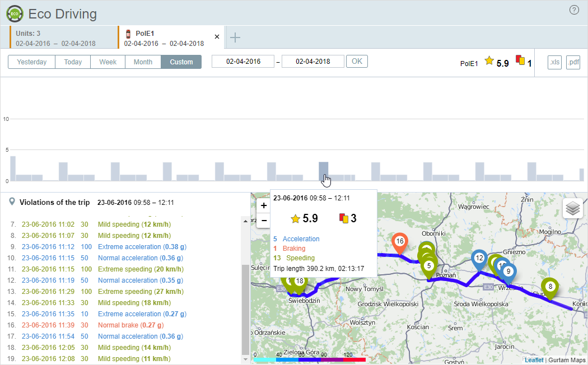Zoom in on the map
Viewport: 588px width, 365px height.
pos(264,205)
